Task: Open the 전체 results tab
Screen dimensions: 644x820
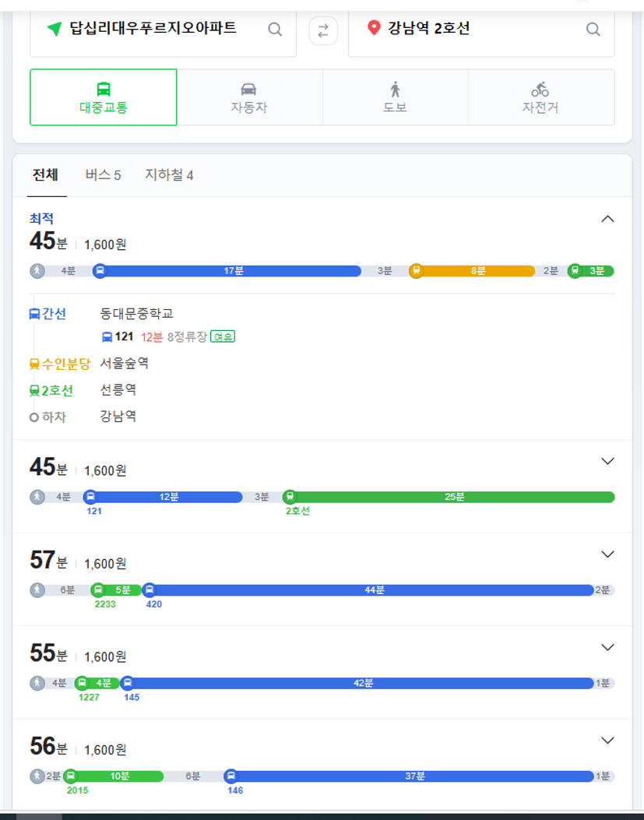Action: (45, 175)
